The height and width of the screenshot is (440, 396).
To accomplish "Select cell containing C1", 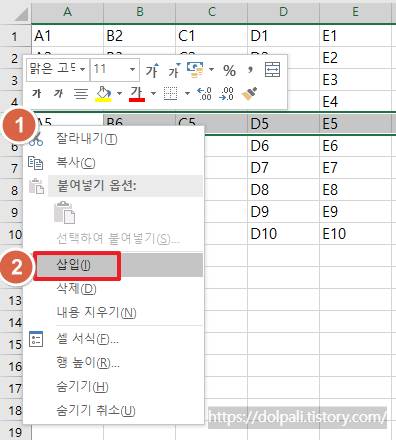I will click(212, 36).
